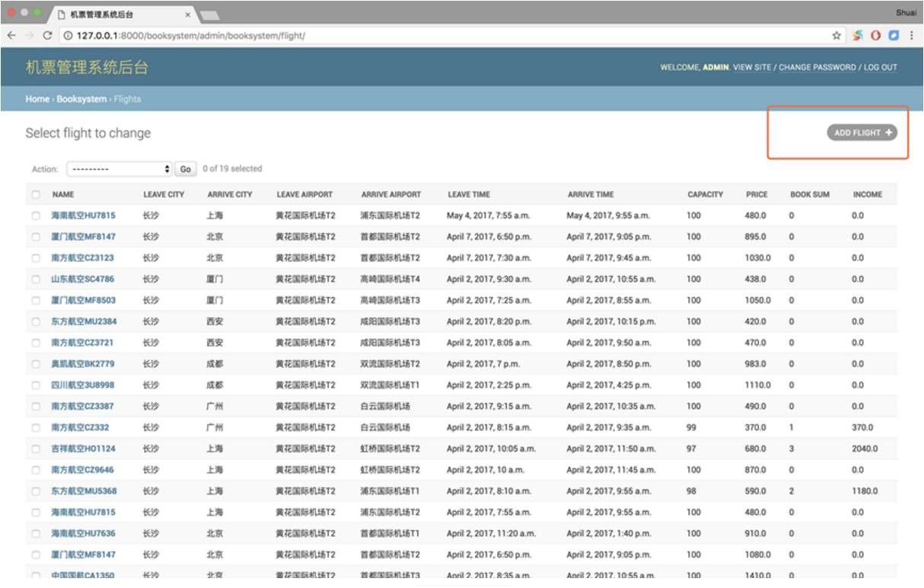924x588 pixels.
Task: Check the box for 东方航空MU2384
Action: (x=36, y=321)
